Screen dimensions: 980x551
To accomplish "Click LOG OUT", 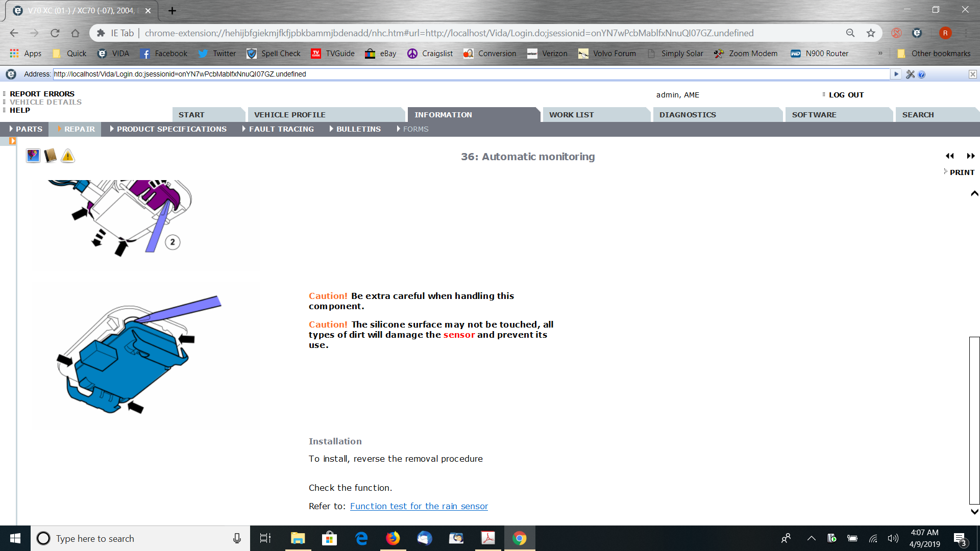I will pos(846,95).
